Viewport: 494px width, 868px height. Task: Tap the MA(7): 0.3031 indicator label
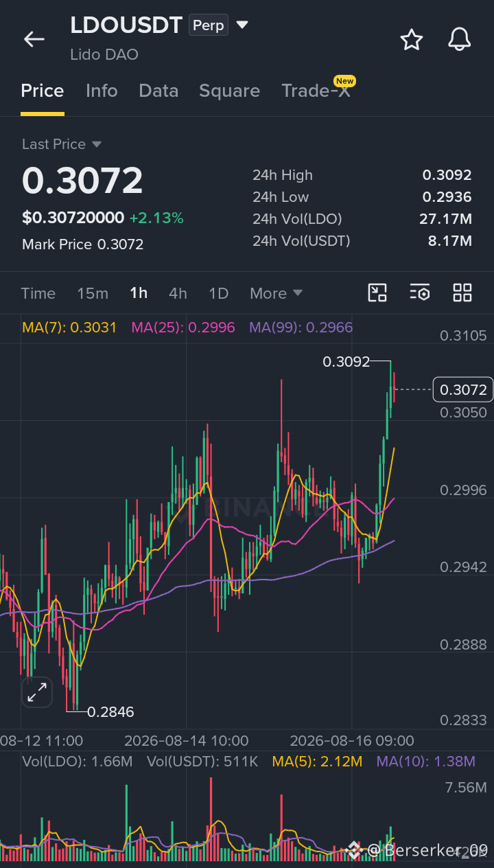tap(69, 328)
